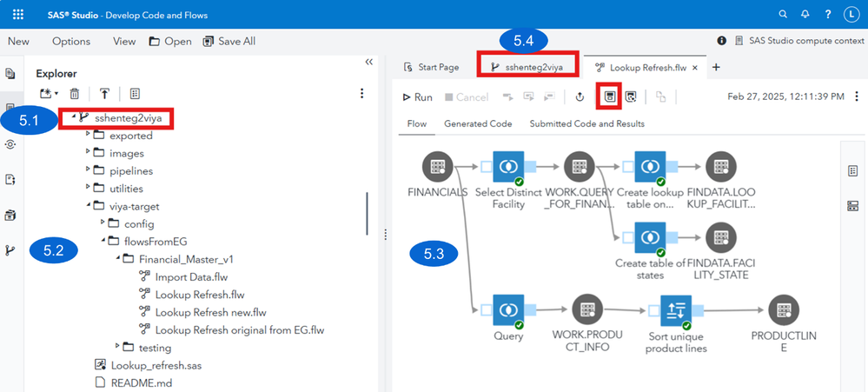This screenshot has height=392, width=868.
Task: Click the Delete trash icon in Explorer
Action: pyautogui.click(x=74, y=94)
